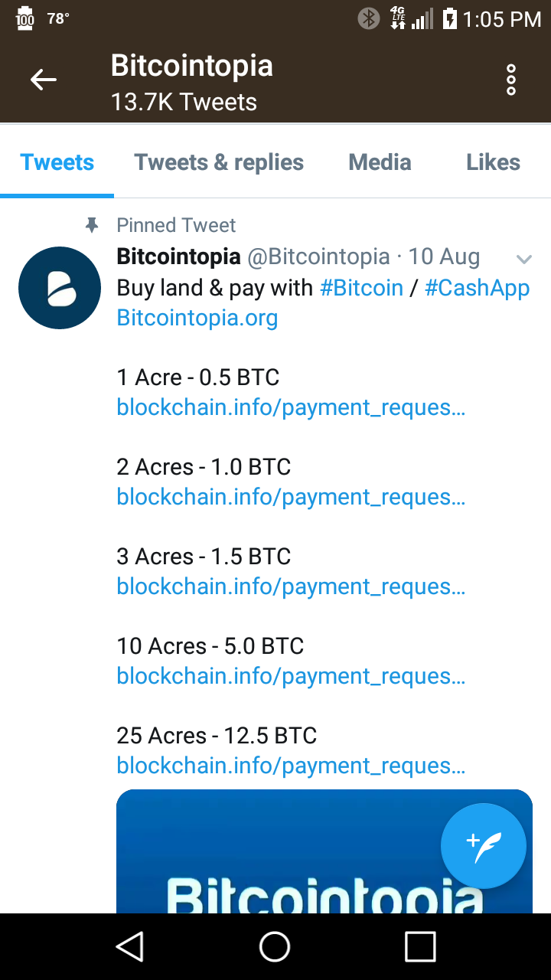Select the Tweets tab
The height and width of the screenshot is (980, 551).
pos(57,162)
